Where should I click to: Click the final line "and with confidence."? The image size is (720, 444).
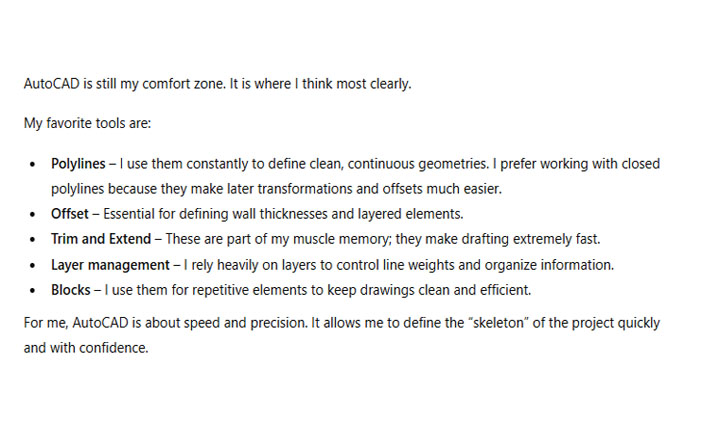click(86, 349)
